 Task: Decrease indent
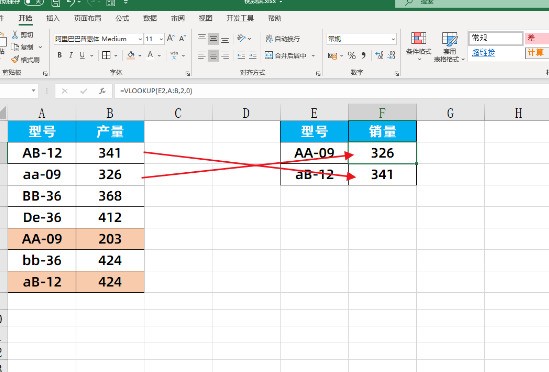click(x=241, y=55)
